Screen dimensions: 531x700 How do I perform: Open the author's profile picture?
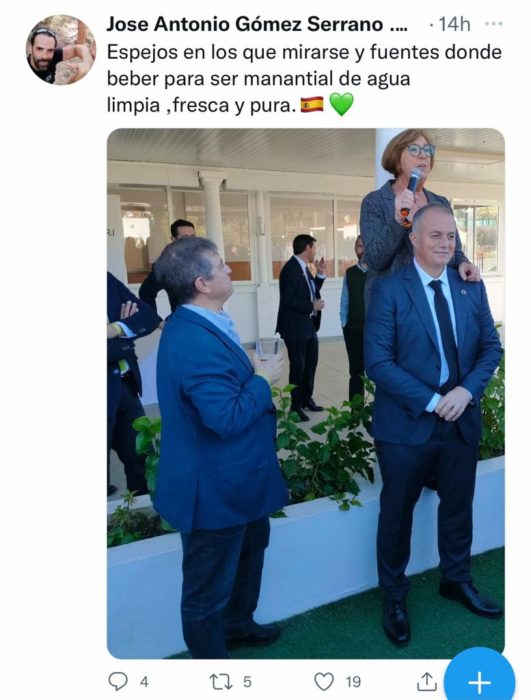pos(61,50)
